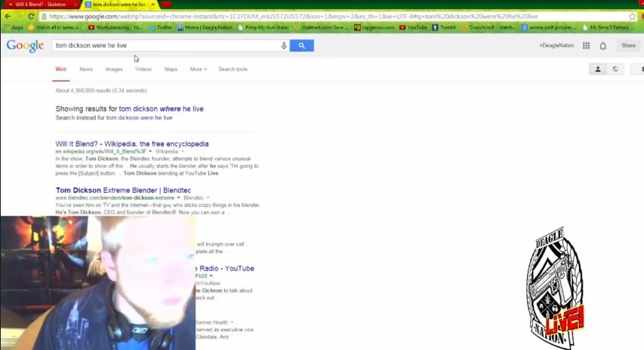Switch to the Maps results tab
This screenshot has width=644, height=350.
click(x=171, y=69)
